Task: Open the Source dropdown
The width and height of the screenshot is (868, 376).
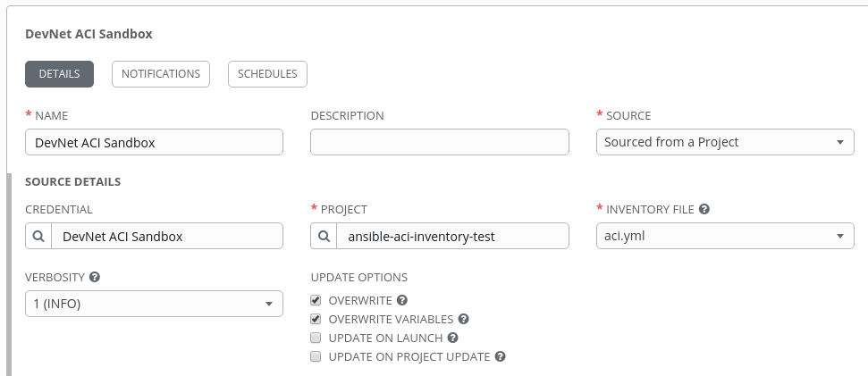Action: 724,142
